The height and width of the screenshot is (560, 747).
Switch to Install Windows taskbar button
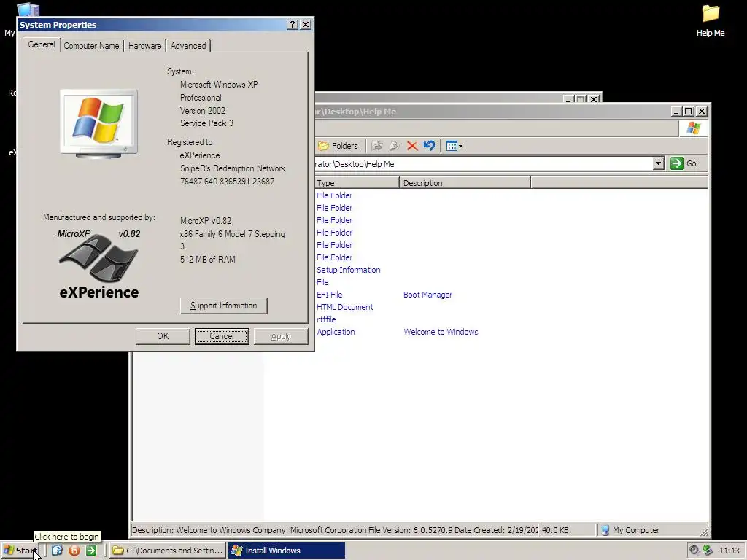click(x=286, y=551)
